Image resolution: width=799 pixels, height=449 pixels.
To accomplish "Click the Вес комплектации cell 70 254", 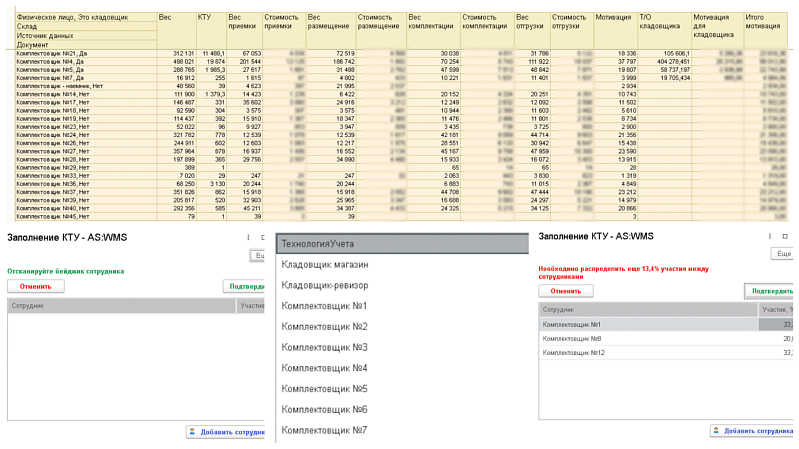I will coord(433,62).
